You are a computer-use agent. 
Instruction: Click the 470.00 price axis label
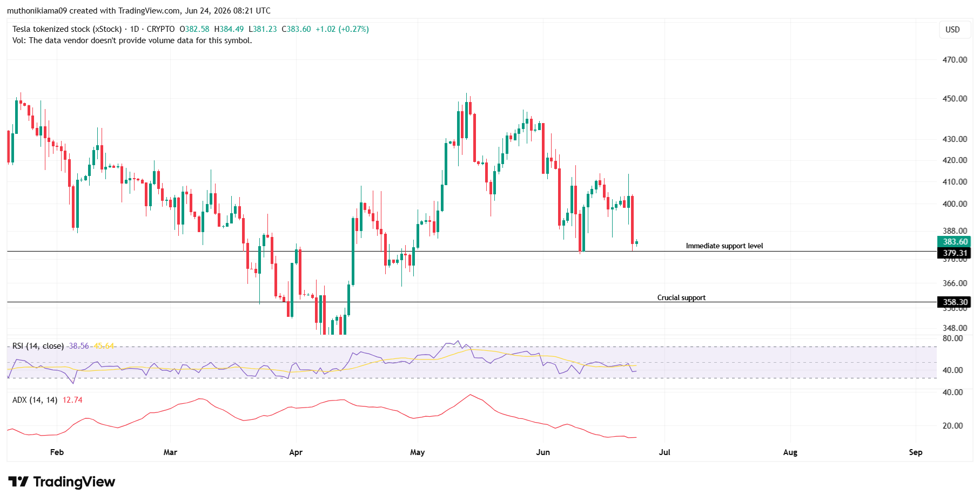coord(955,60)
